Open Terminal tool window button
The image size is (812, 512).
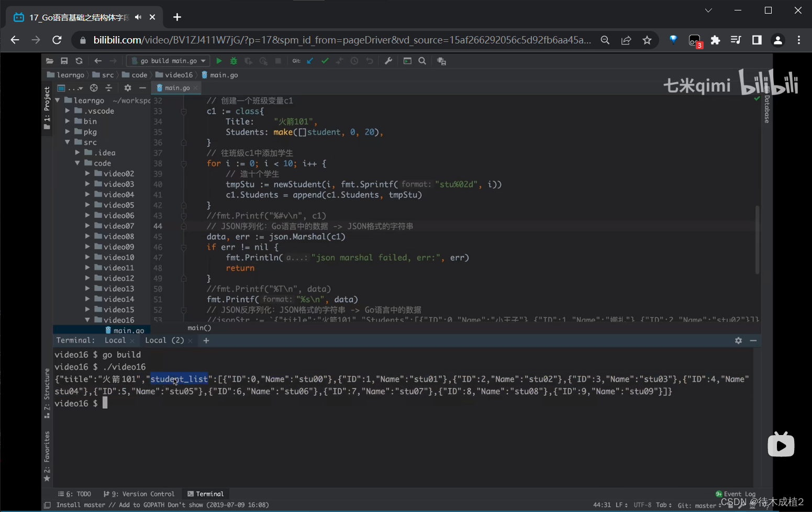[206, 494]
